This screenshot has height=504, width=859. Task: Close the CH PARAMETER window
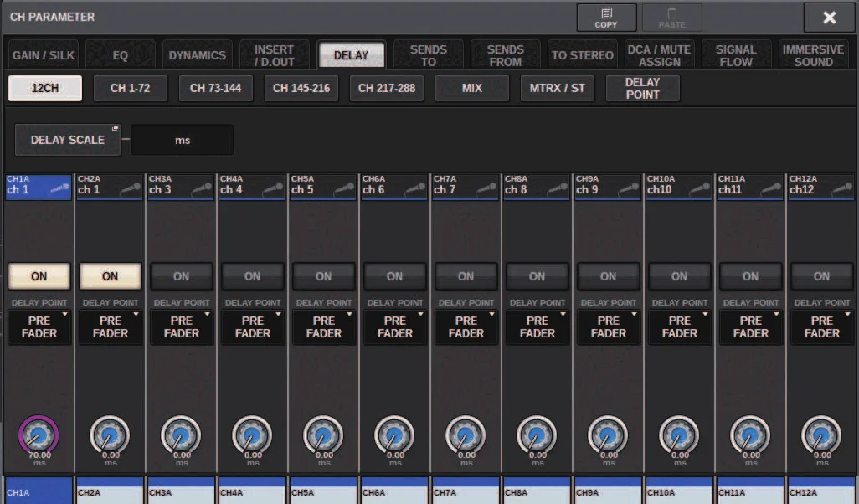coord(830,18)
